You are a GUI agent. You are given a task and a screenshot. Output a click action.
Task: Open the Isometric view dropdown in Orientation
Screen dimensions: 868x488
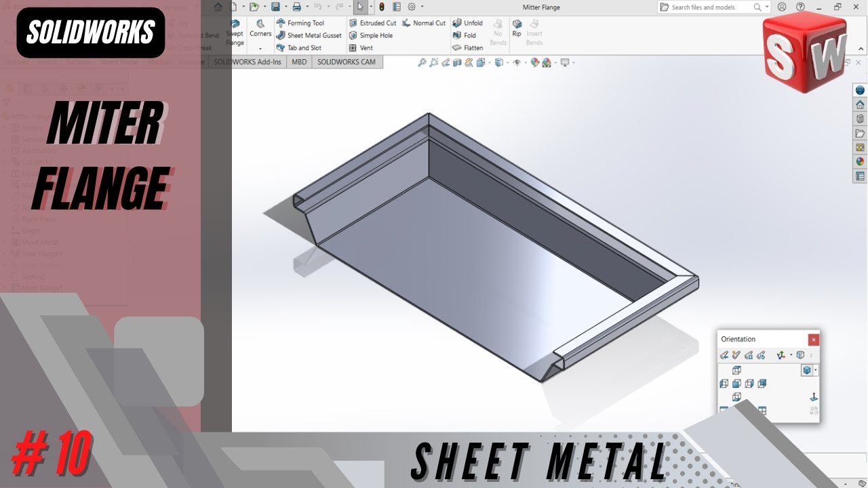(x=816, y=370)
